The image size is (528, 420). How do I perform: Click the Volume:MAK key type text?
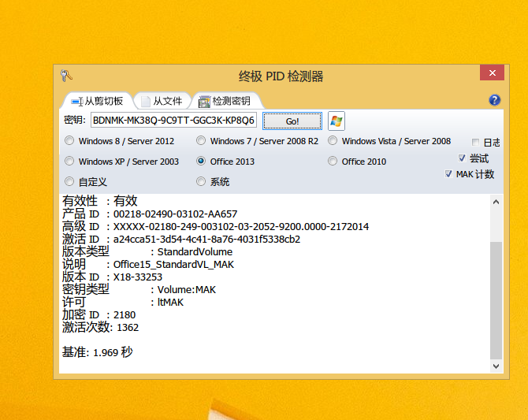(187, 290)
